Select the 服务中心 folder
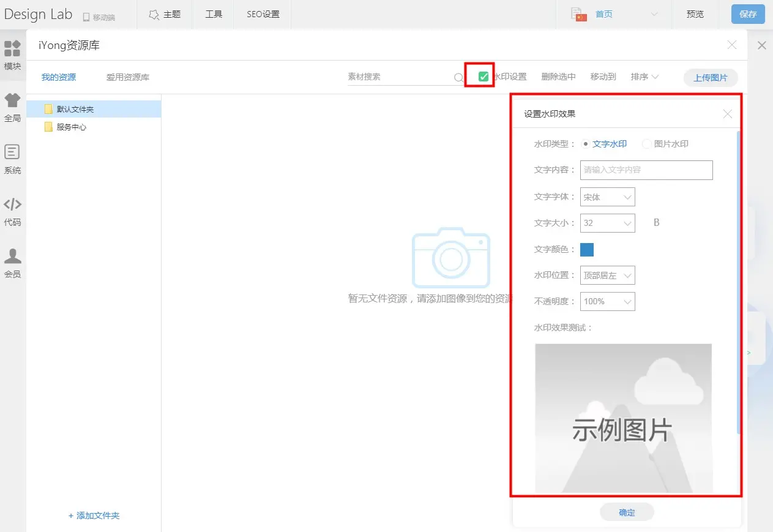 tap(71, 127)
